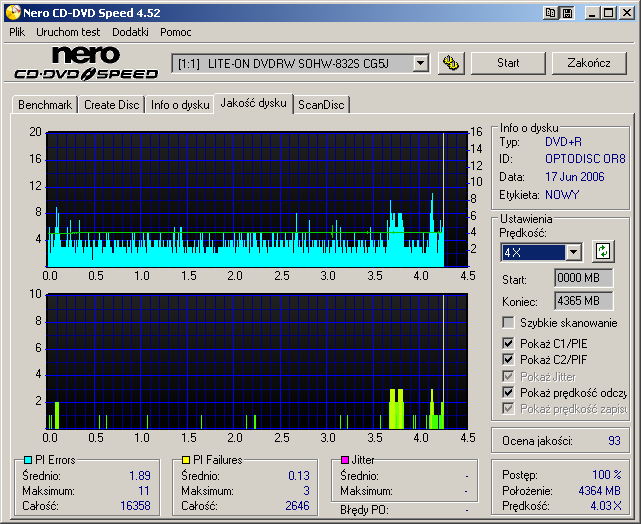Switch to the ScanDisc tab

point(321,105)
